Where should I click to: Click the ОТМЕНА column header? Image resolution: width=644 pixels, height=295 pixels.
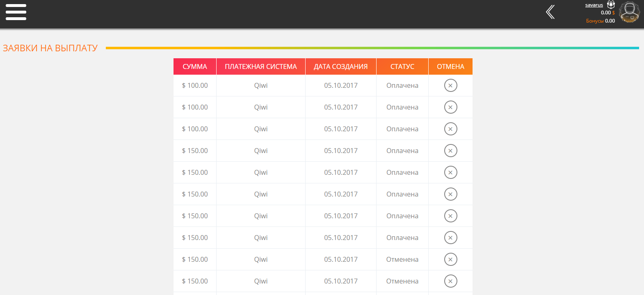tap(450, 66)
